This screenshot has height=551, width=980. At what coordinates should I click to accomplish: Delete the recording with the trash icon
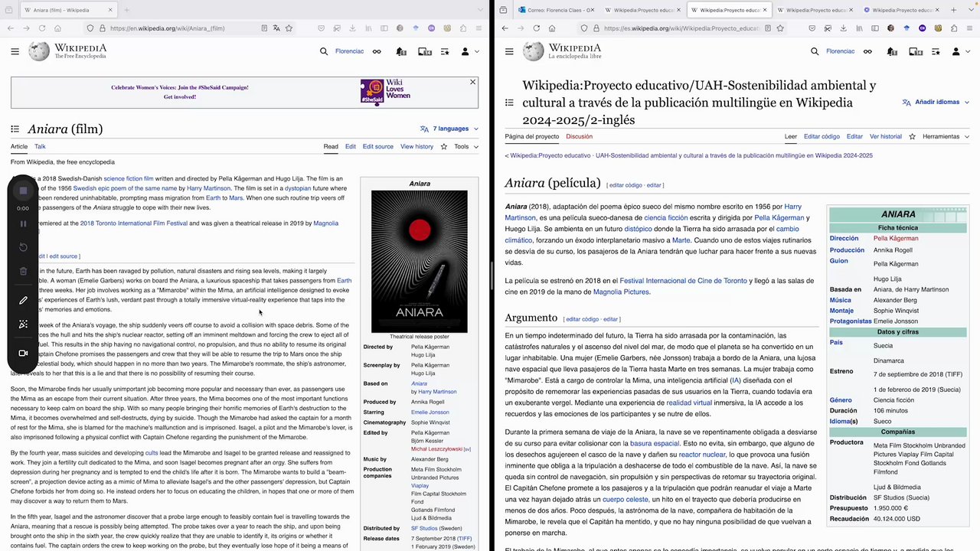point(23,271)
